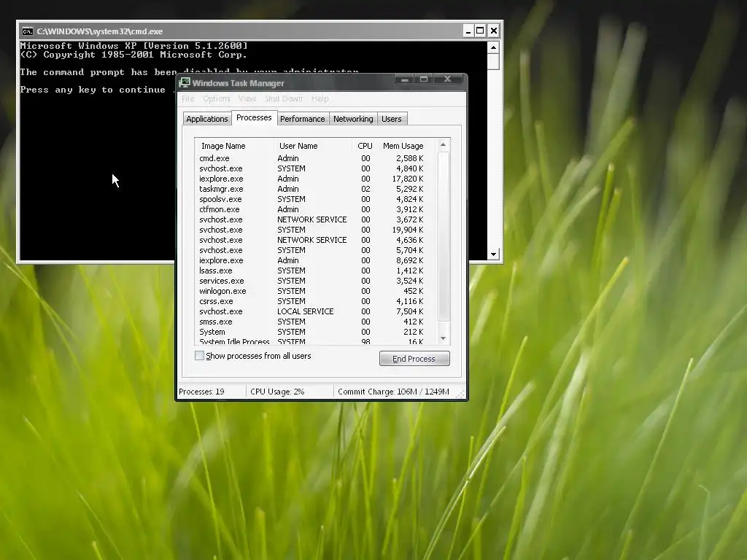Select svchost.exe using 19,904 K memory
The width and height of the screenshot is (747, 560).
pos(315,230)
